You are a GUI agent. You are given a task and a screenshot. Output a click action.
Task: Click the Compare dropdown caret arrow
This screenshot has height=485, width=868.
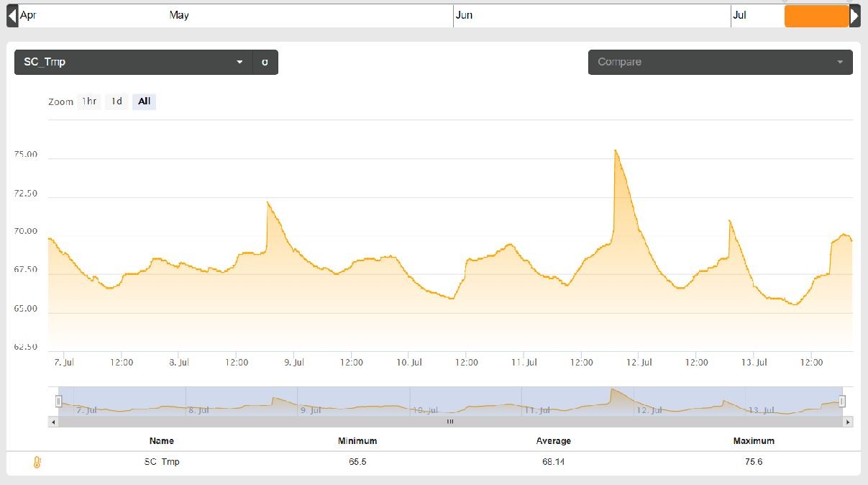point(839,63)
